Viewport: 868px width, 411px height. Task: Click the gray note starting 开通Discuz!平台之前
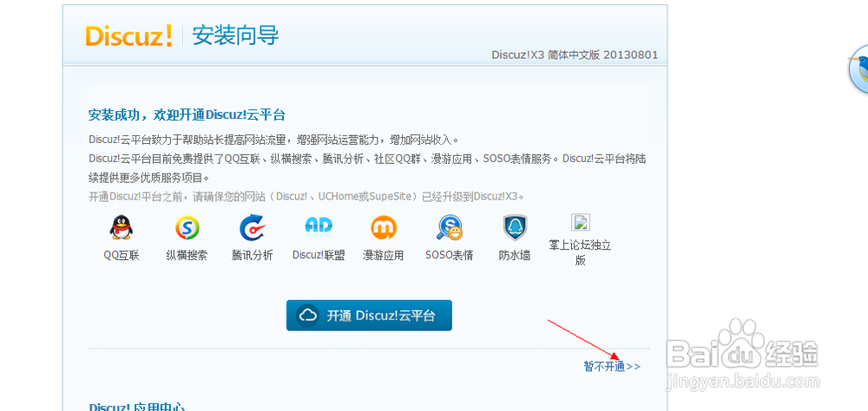click(306, 196)
